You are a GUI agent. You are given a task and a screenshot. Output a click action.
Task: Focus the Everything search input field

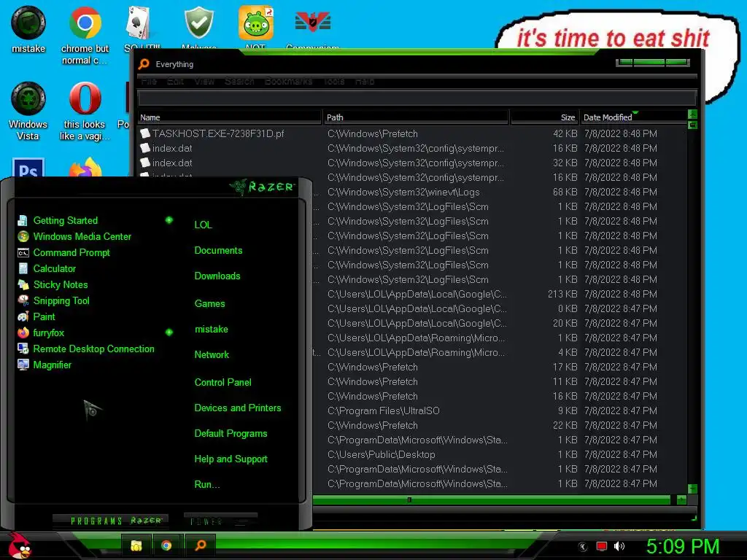coord(417,98)
